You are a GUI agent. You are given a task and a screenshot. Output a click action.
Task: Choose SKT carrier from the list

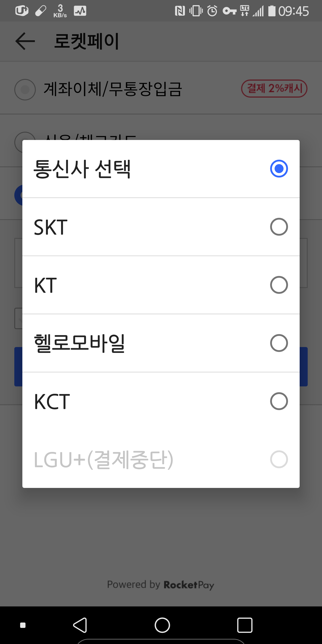pos(51,227)
